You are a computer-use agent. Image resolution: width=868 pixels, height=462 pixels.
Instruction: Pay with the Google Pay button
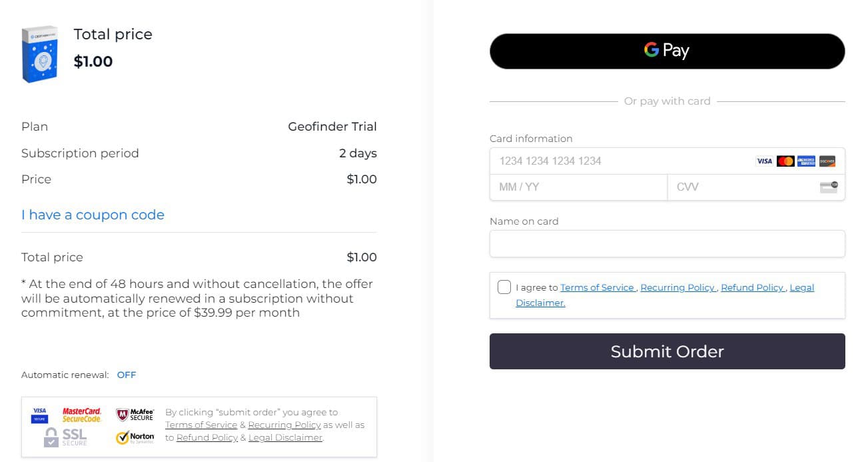coord(667,51)
